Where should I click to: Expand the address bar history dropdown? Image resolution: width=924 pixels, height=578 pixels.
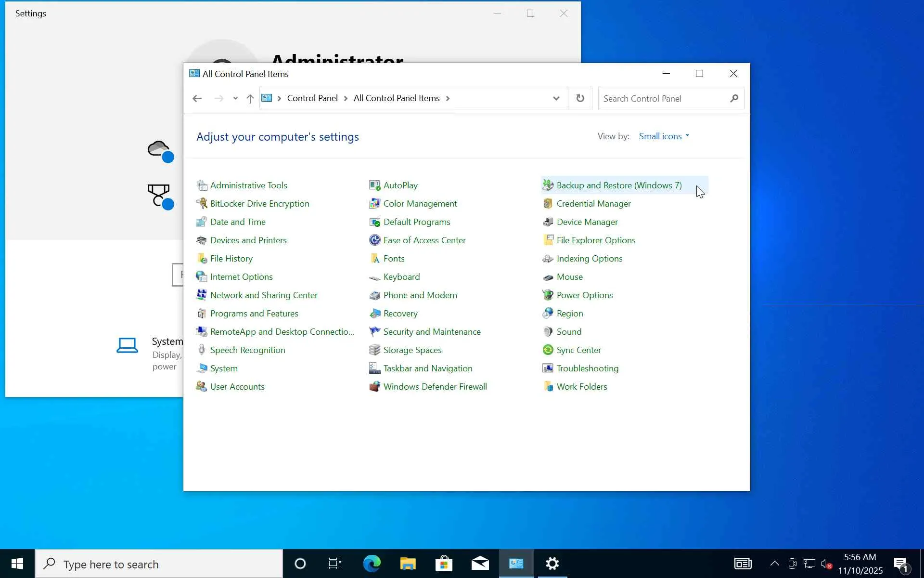(x=556, y=98)
